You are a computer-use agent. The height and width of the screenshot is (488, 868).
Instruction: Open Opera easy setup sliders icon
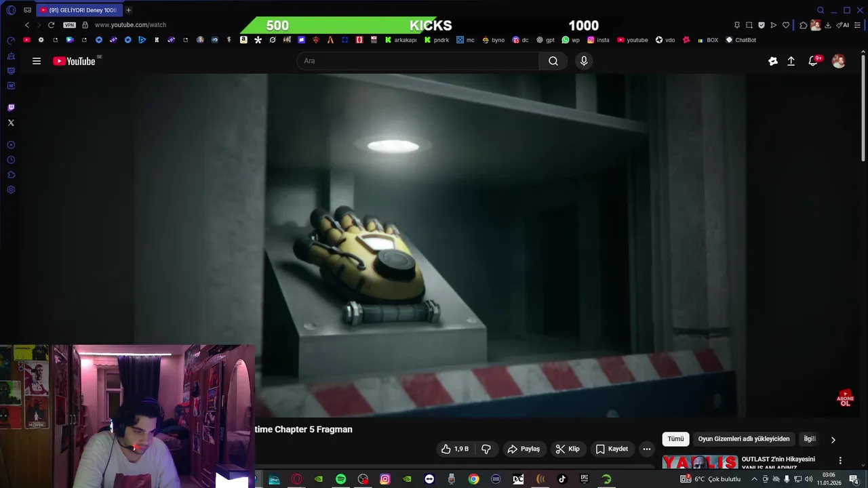pos(858,25)
